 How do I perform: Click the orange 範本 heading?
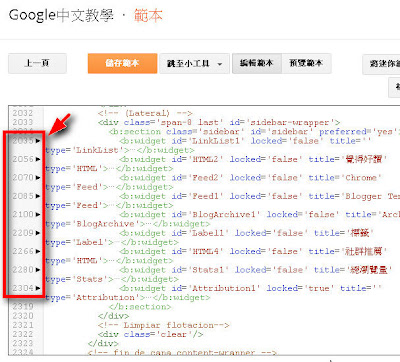point(148,16)
